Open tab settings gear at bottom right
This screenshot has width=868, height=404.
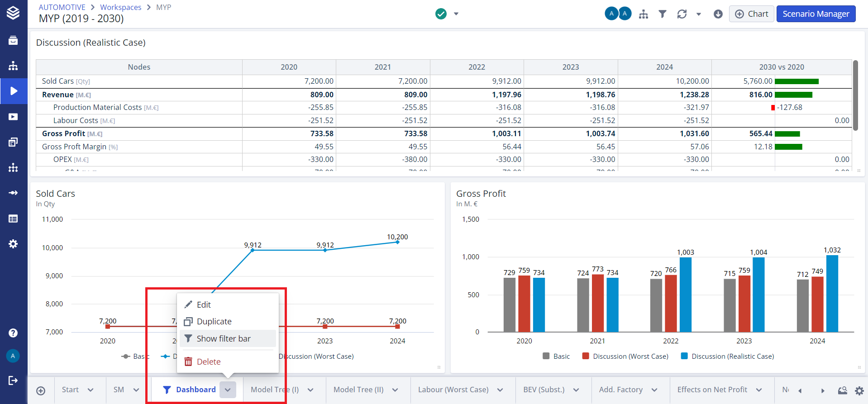pos(859,390)
